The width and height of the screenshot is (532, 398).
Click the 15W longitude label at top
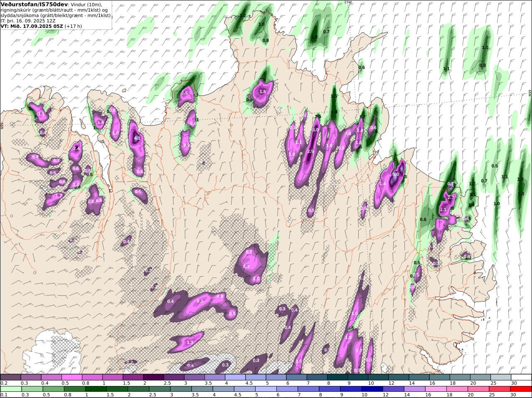tap(348, 2)
